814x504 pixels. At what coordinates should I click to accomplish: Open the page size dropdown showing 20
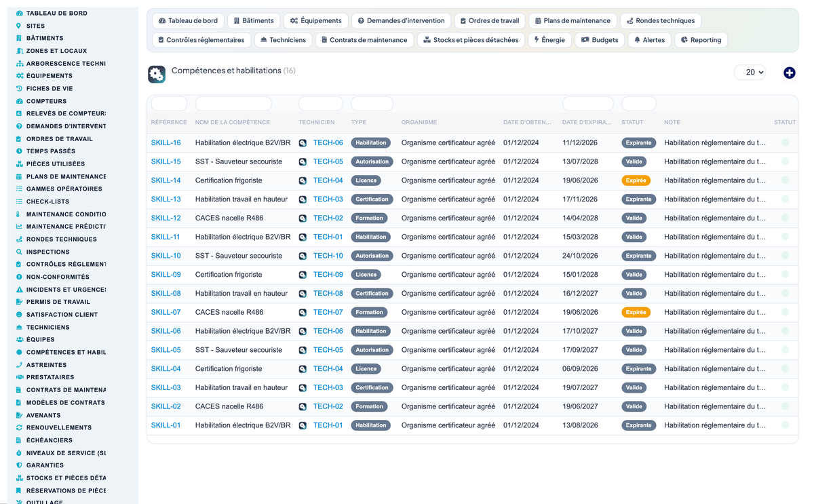[x=750, y=72]
